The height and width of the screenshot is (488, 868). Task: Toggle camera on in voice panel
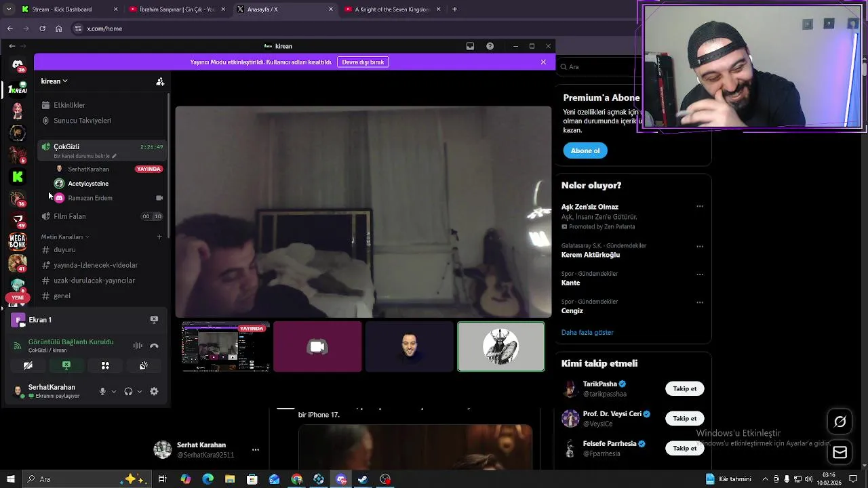[28, 365]
